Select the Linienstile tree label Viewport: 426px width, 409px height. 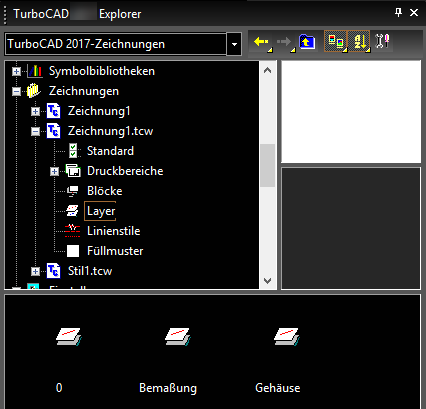point(113,231)
